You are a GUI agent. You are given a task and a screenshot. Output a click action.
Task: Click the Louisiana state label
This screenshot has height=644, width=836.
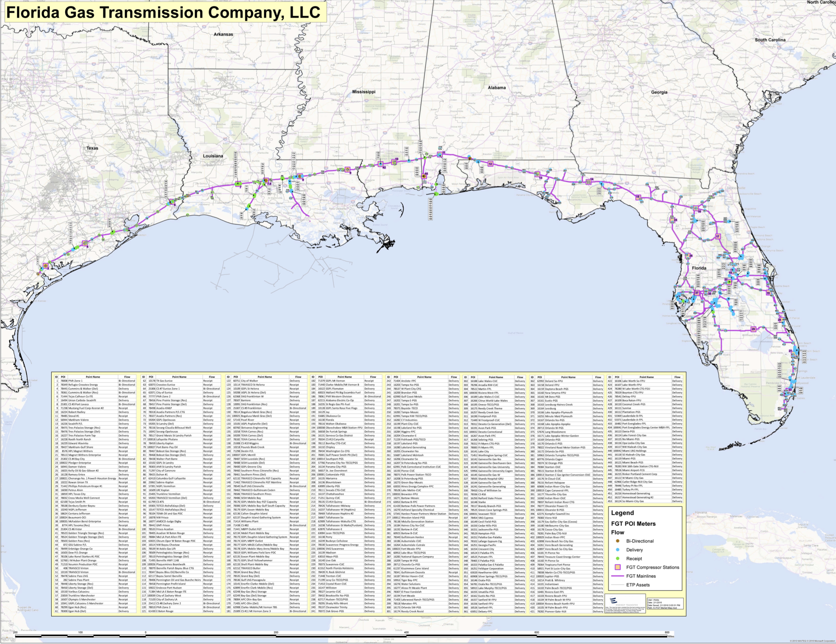point(213,156)
